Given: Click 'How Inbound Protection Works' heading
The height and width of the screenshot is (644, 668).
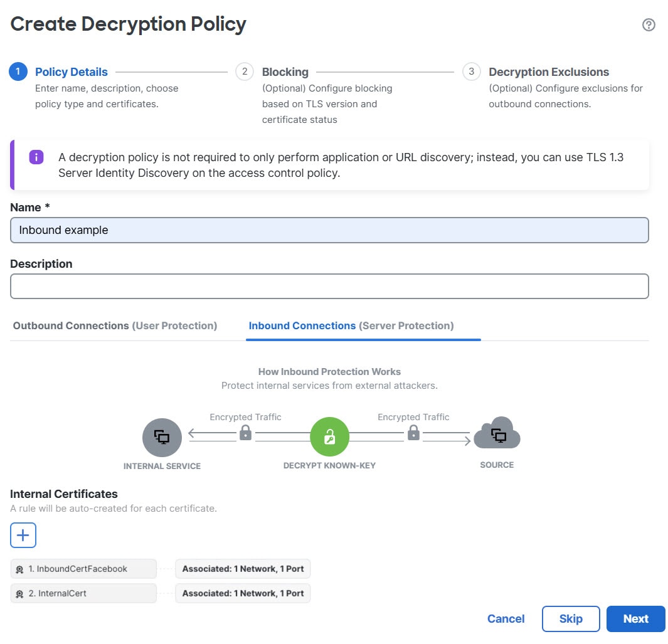Looking at the screenshot, I should 329,371.
